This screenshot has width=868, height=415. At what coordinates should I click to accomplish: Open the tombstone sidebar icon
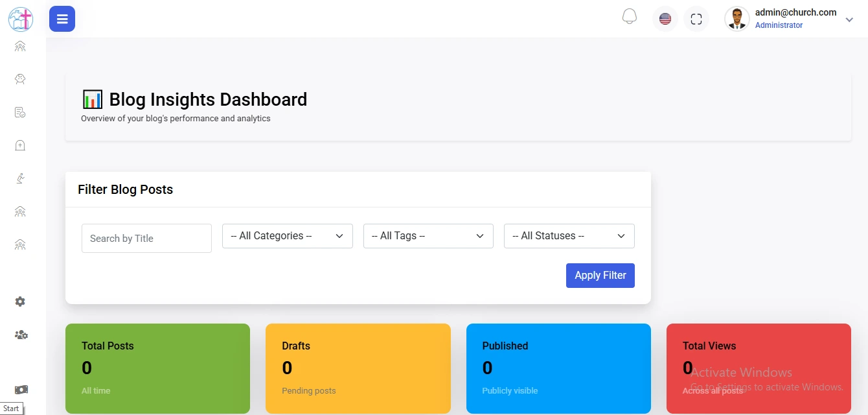pos(20,145)
